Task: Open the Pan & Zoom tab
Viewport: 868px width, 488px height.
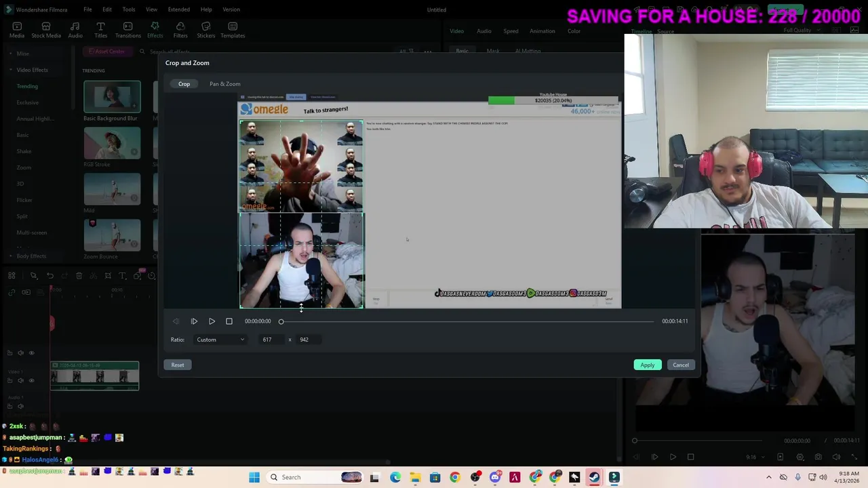Action: pos(224,84)
